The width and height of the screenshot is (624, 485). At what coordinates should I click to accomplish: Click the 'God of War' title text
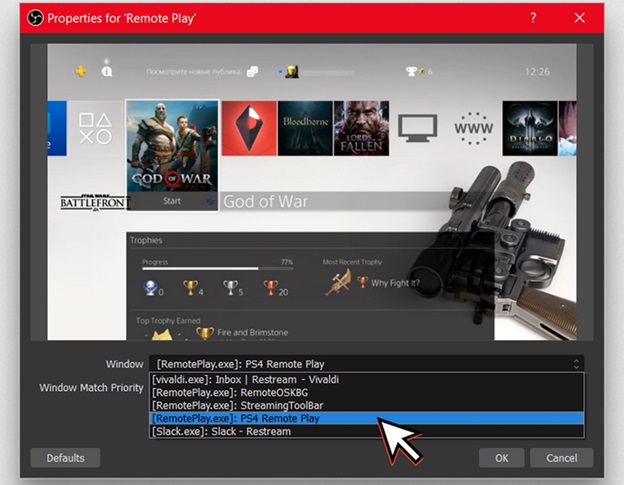pyautogui.click(x=265, y=201)
